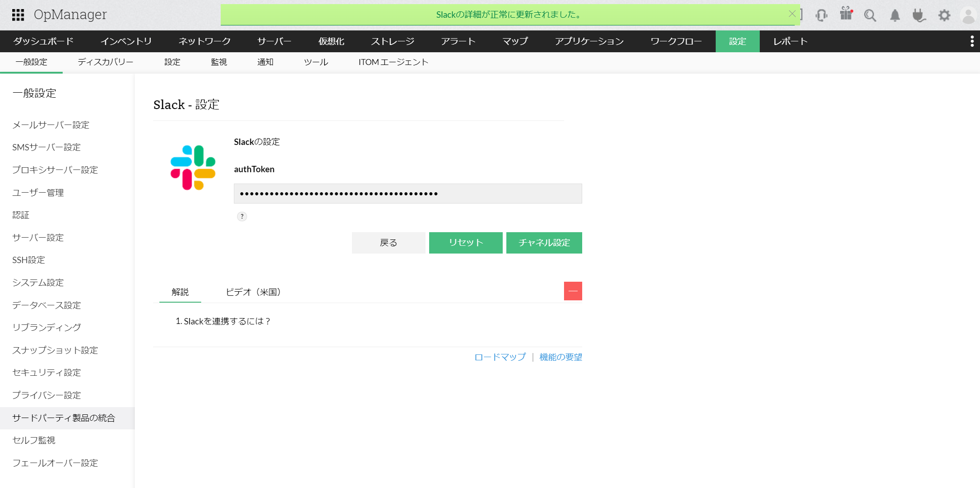Image resolution: width=980 pixels, height=488 pixels.
Task: Open the 通知 sub-tab
Action: click(265, 62)
